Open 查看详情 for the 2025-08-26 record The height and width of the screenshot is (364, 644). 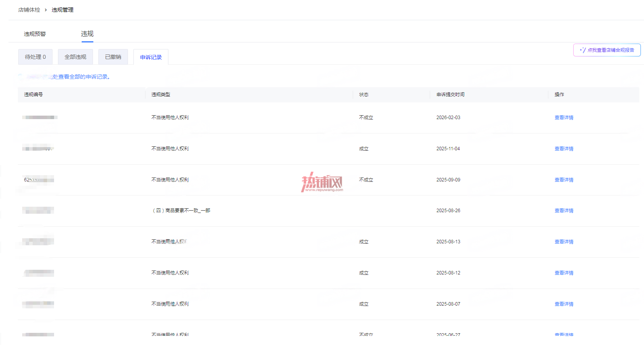coord(564,211)
